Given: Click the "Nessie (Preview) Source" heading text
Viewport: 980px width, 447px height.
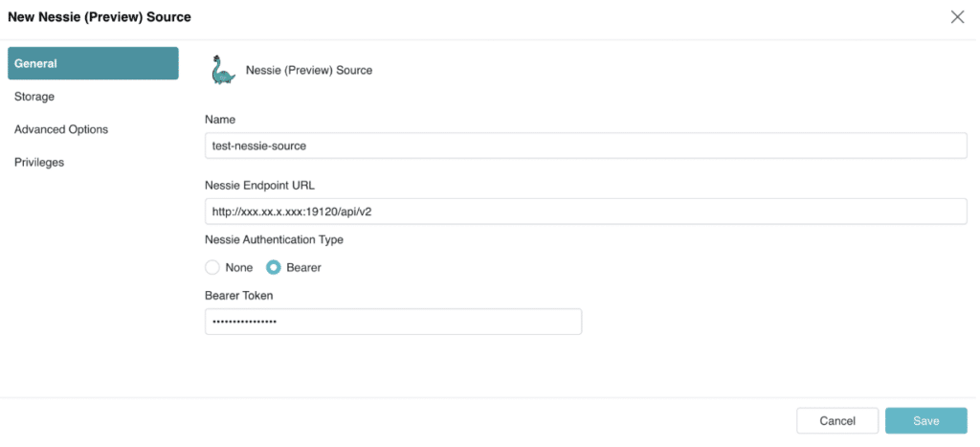Looking at the screenshot, I should [309, 70].
